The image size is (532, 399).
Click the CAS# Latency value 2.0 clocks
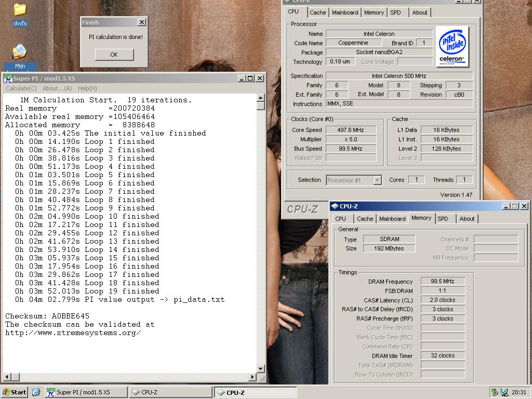443,300
